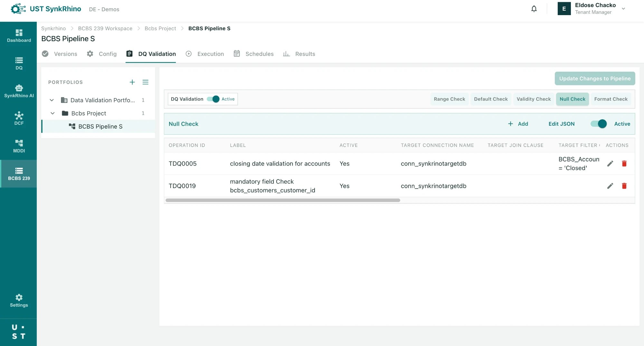Toggle the DQ Validation active switch
Image resolution: width=644 pixels, height=346 pixels.
point(213,99)
